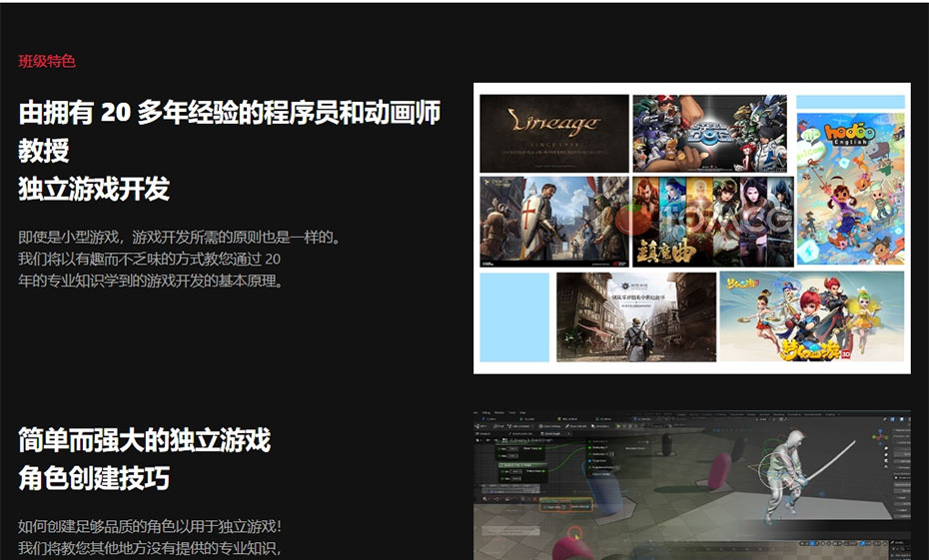The width and height of the screenshot is (929, 560).
Task: Click the red 班级特色 label
Action: click(47, 61)
